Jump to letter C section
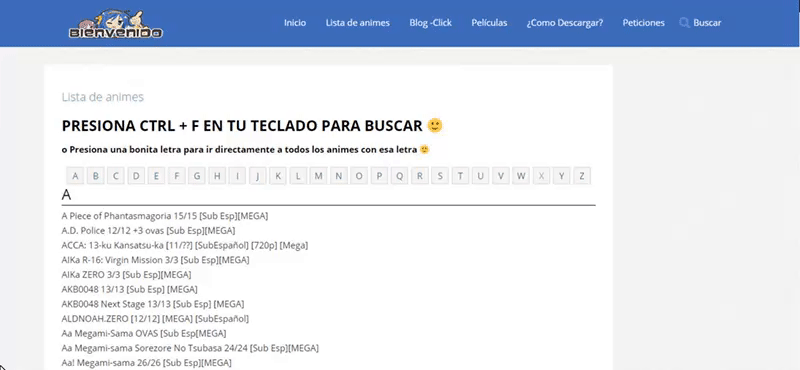Viewport: 800px width, 370px height. click(116, 176)
